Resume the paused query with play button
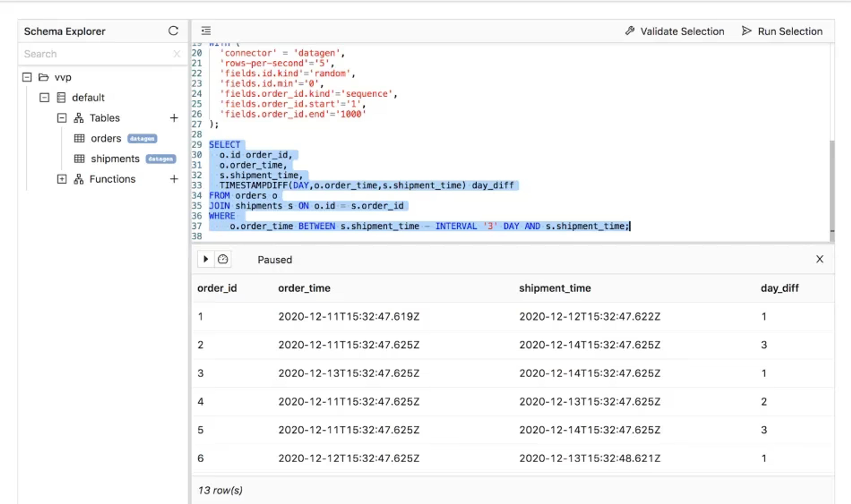This screenshot has width=851, height=504. pyautogui.click(x=206, y=260)
